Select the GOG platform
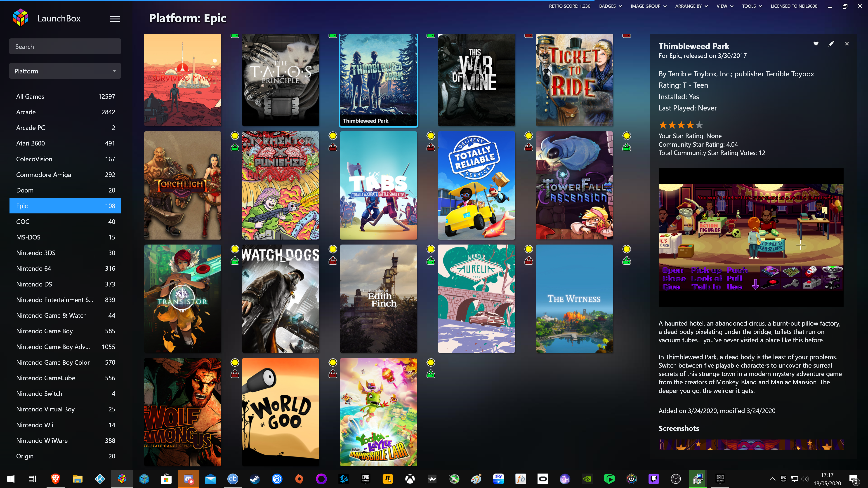 65,222
